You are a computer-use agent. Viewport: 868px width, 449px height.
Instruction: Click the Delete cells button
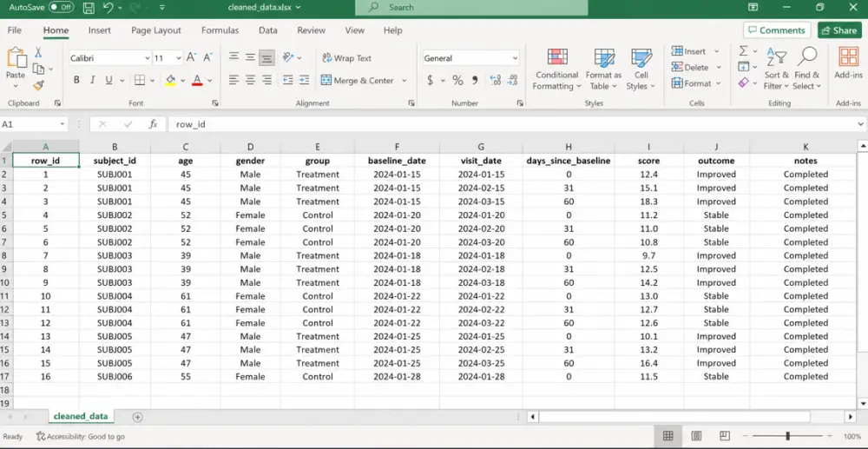click(690, 67)
